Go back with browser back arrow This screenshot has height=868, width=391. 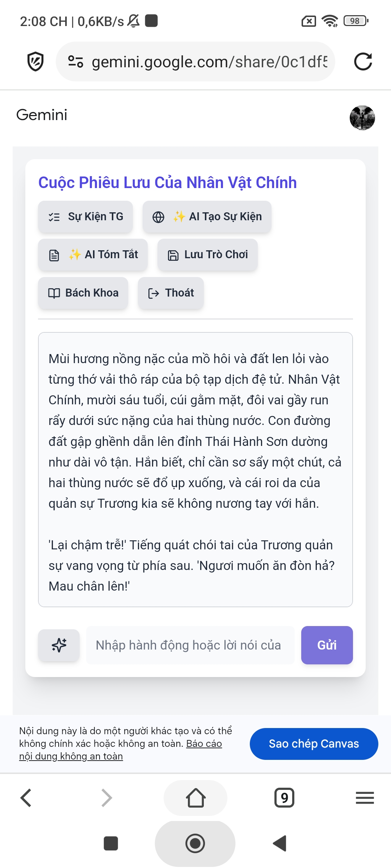26,798
